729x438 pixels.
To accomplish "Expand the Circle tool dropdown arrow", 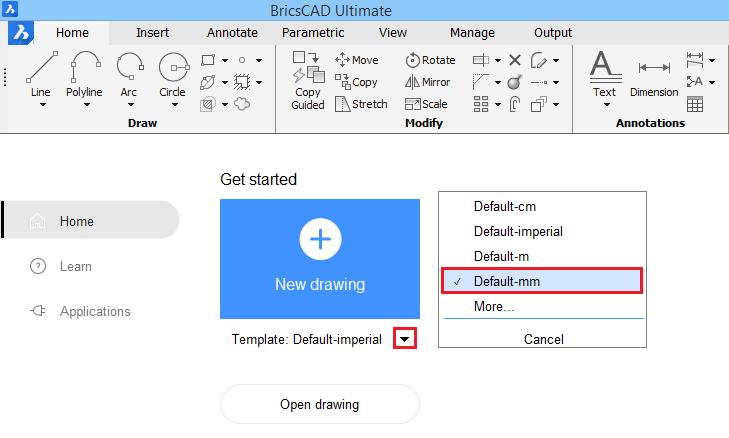I will 175,105.
